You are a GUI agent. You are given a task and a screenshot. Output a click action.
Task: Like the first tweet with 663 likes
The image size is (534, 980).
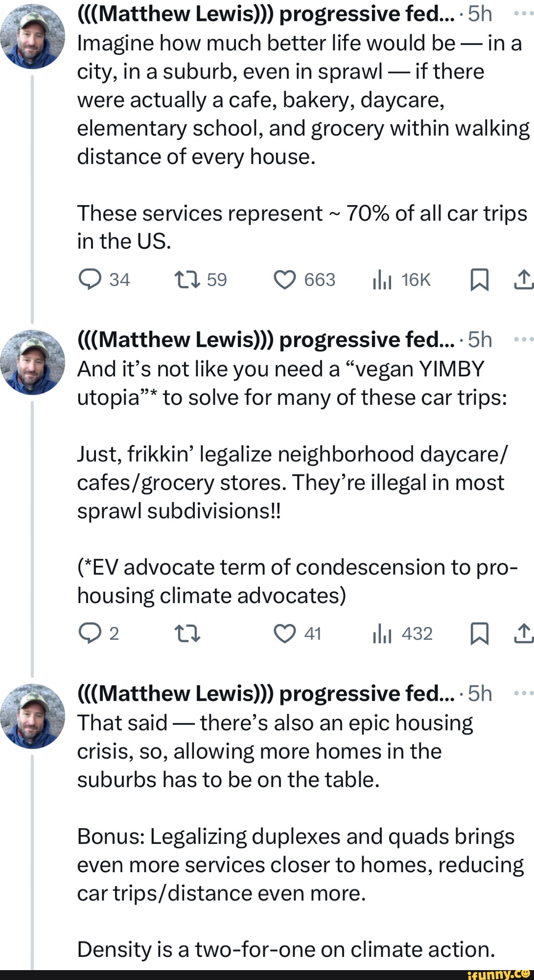pyautogui.click(x=285, y=280)
